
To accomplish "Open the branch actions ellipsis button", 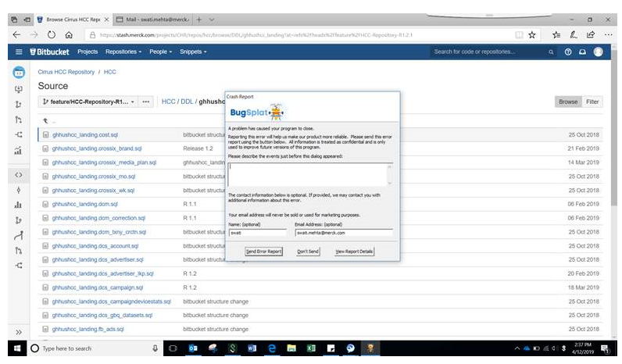I will point(146,102).
